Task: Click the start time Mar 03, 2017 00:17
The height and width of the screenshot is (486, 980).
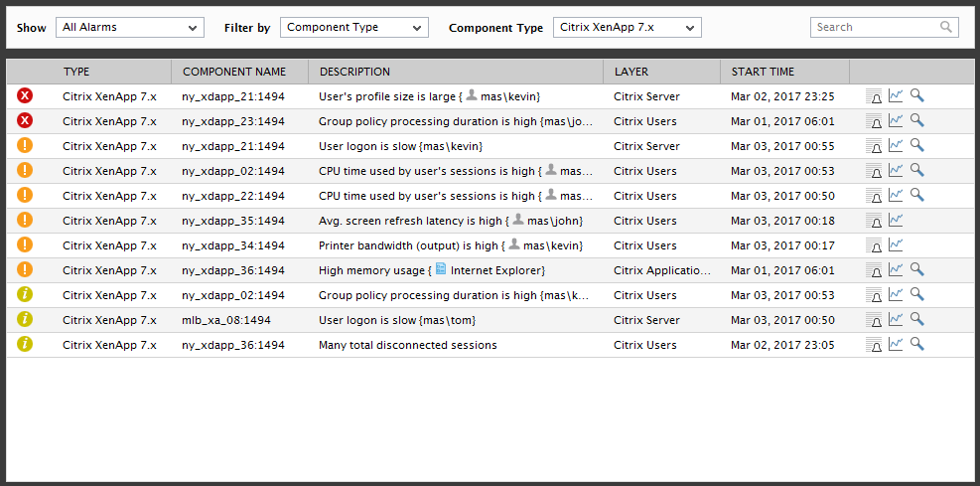Action: 782,245
